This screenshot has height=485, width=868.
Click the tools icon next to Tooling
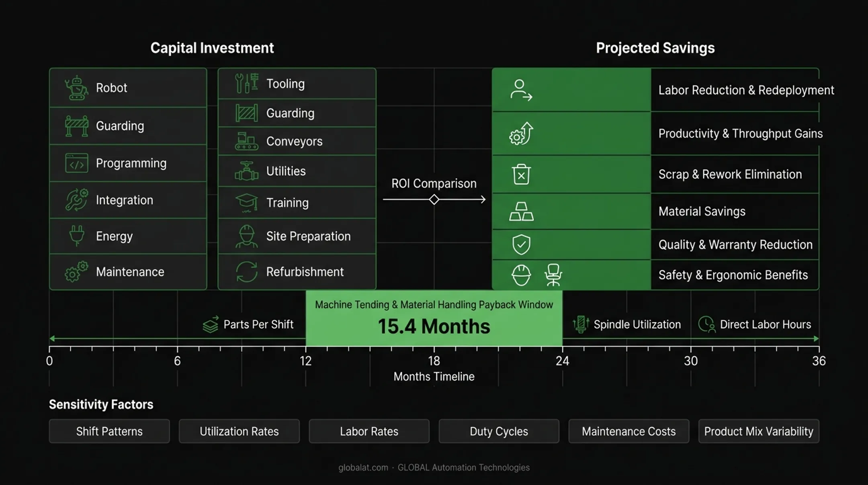246,83
